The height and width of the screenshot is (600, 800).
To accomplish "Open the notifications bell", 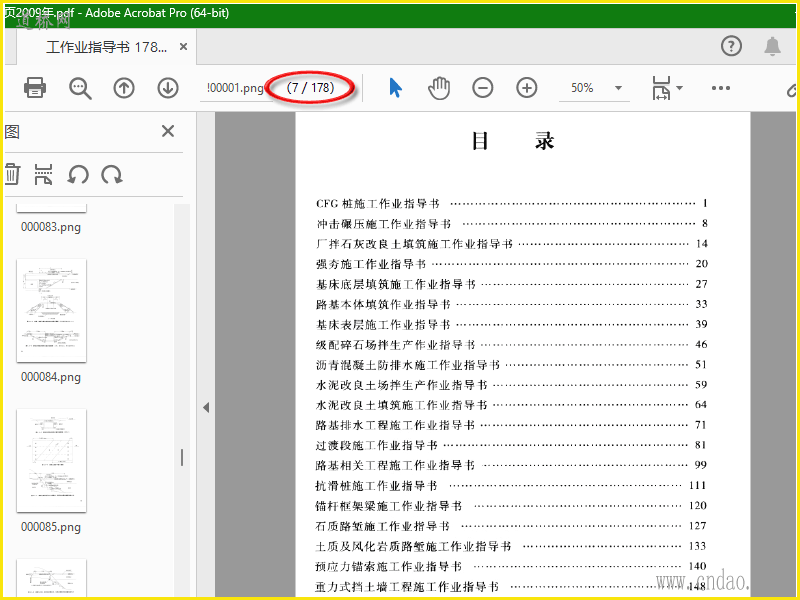I will coord(772,46).
